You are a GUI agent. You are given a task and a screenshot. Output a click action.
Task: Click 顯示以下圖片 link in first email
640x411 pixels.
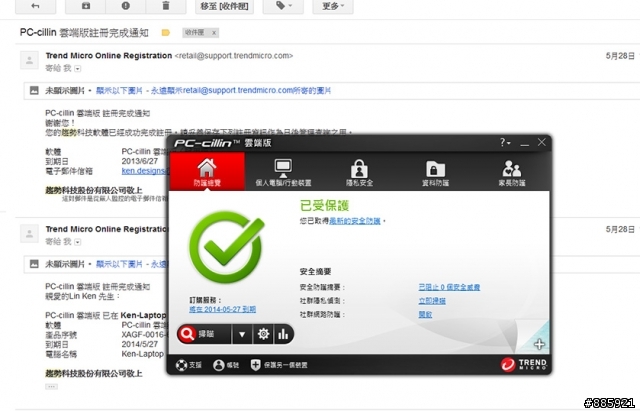click(119, 91)
